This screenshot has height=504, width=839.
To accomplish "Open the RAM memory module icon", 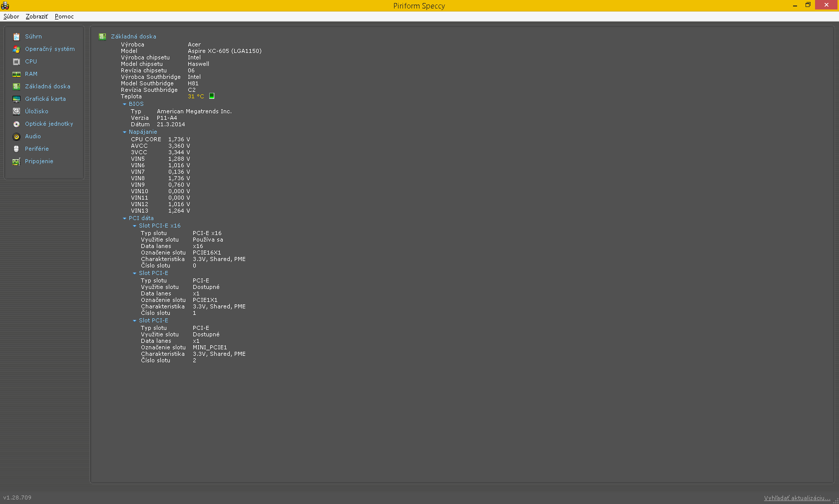I will [16, 74].
